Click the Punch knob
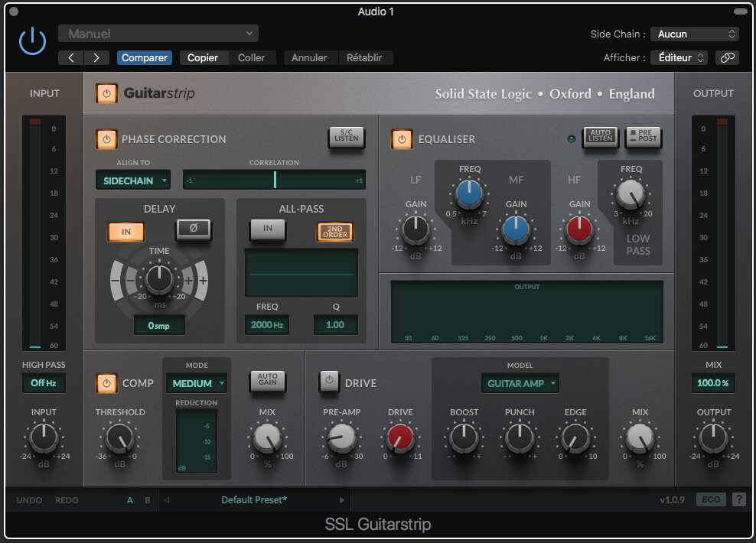 click(520, 437)
